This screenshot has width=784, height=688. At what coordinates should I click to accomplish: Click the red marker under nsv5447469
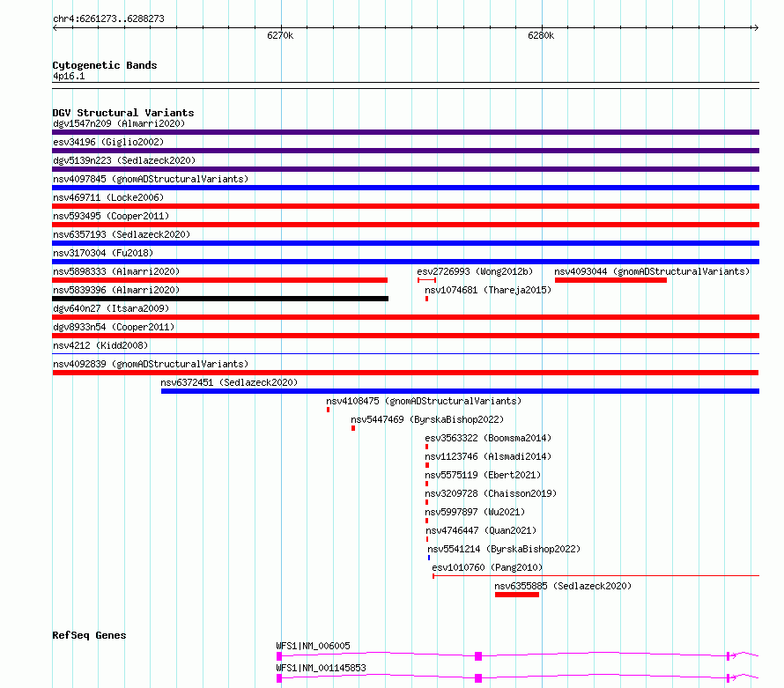(x=353, y=428)
